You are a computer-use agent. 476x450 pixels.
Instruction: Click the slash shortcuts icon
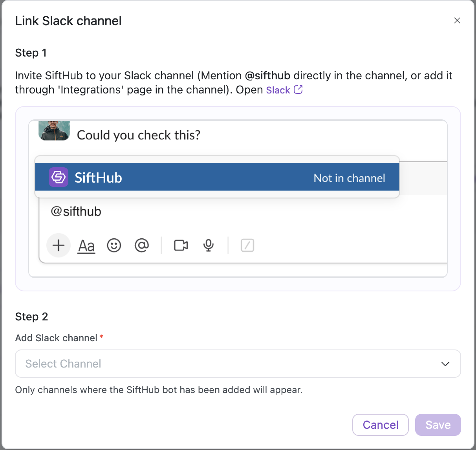tap(247, 245)
